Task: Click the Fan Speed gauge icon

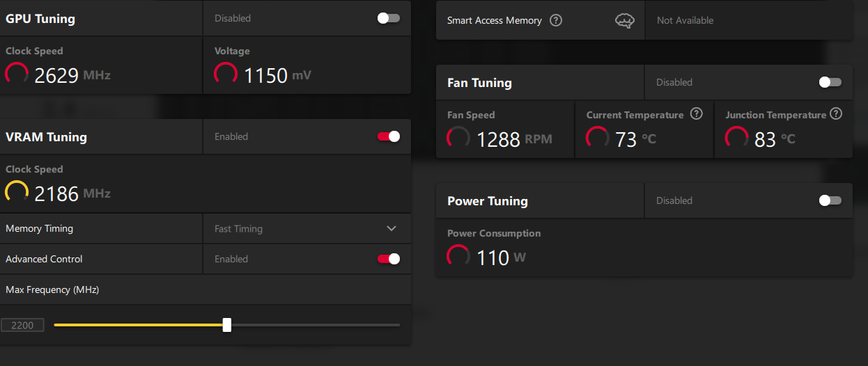Action: (458, 138)
